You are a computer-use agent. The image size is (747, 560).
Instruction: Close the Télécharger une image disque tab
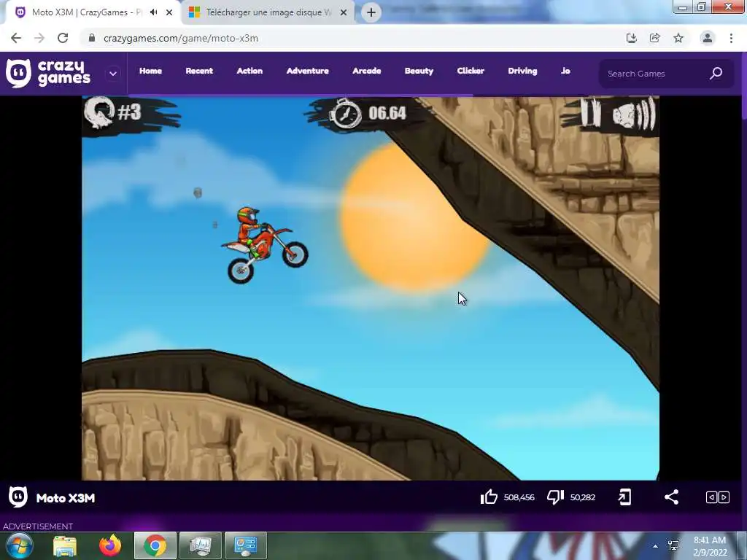[344, 12]
